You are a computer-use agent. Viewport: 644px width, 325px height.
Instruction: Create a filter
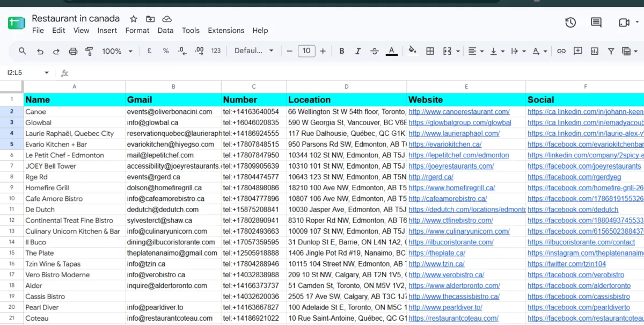tap(611, 51)
